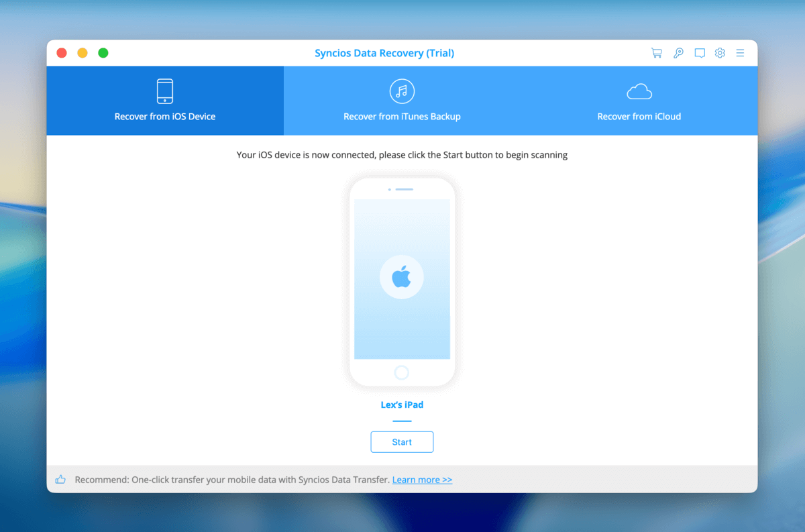Click the phone icon above Recover from iOS Device
The image size is (805, 532).
click(164, 91)
